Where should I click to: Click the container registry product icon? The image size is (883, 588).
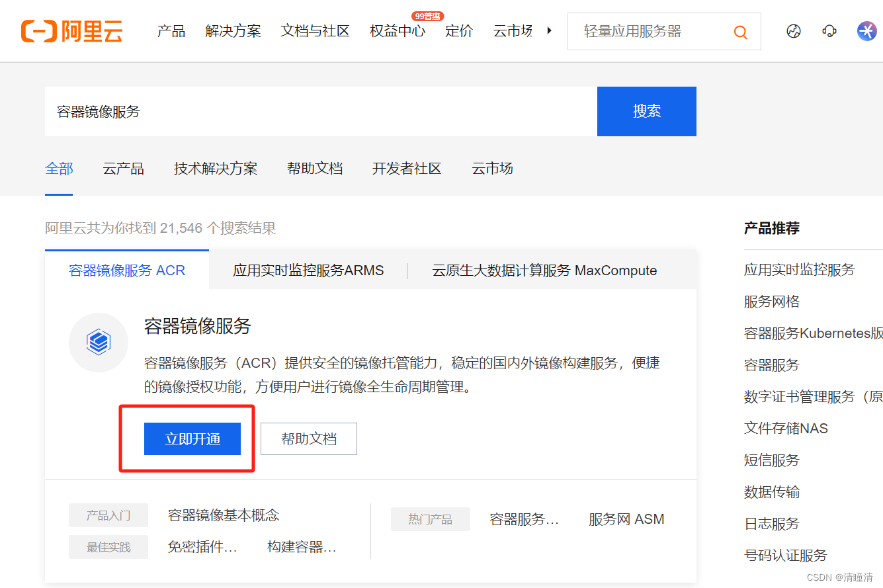(x=99, y=343)
